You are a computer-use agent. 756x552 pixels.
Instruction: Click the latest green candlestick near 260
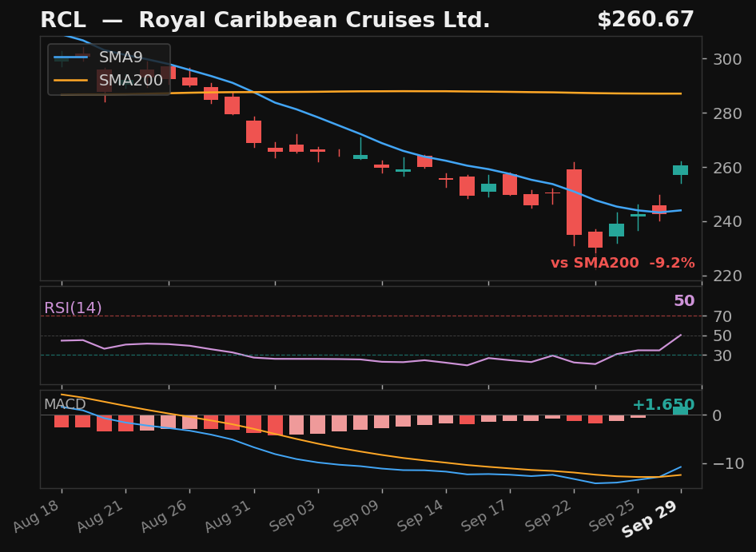681,170
